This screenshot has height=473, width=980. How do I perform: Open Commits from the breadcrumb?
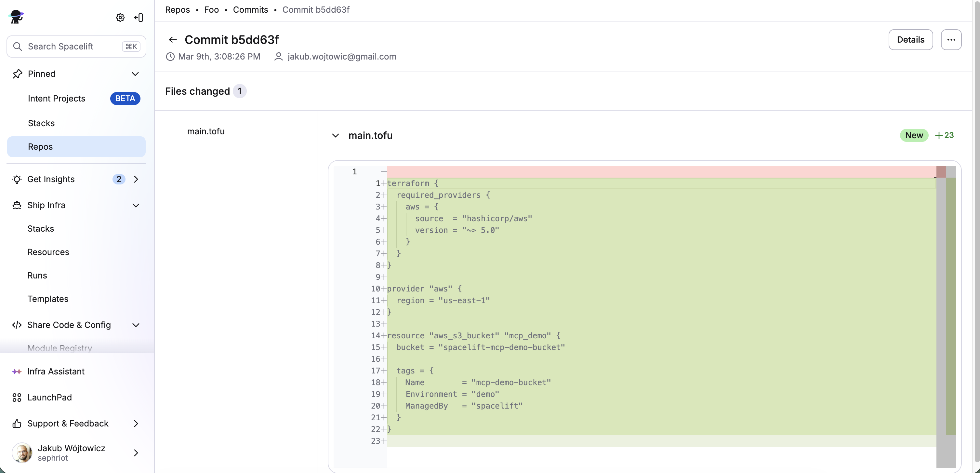[250, 9]
